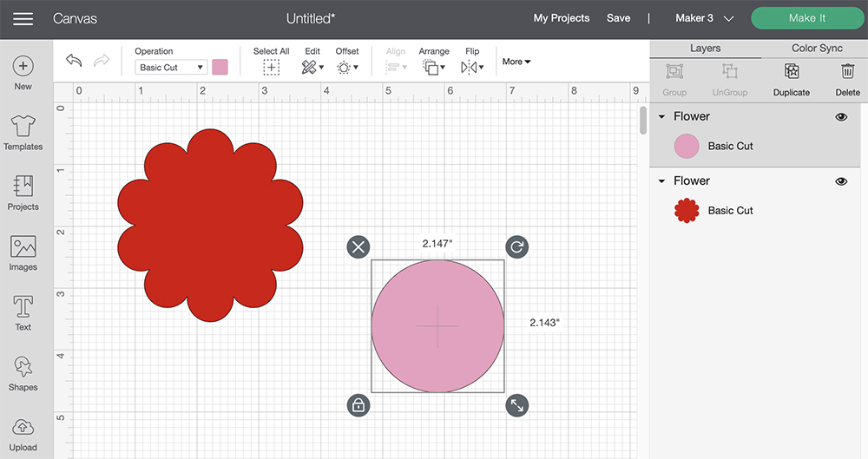
Task: Duplicate the selected layer
Action: tap(792, 80)
